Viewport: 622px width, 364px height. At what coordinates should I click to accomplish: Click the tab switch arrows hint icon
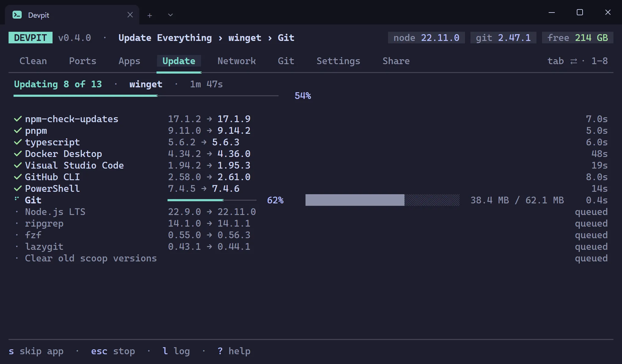pos(574,61)
